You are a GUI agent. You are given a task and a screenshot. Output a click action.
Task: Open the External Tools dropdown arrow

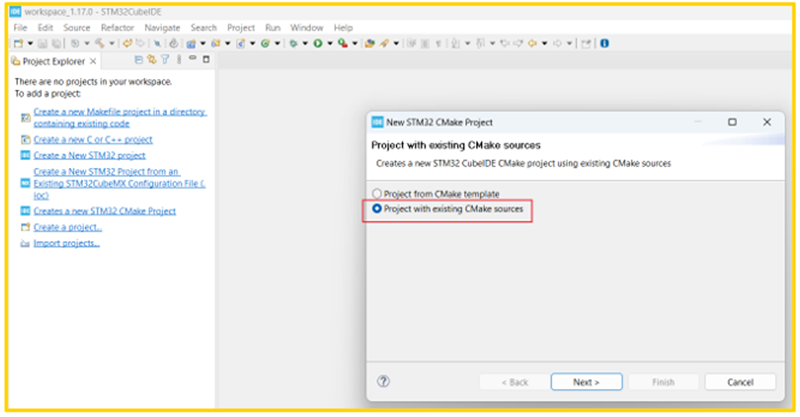click(x=355, y=43)
